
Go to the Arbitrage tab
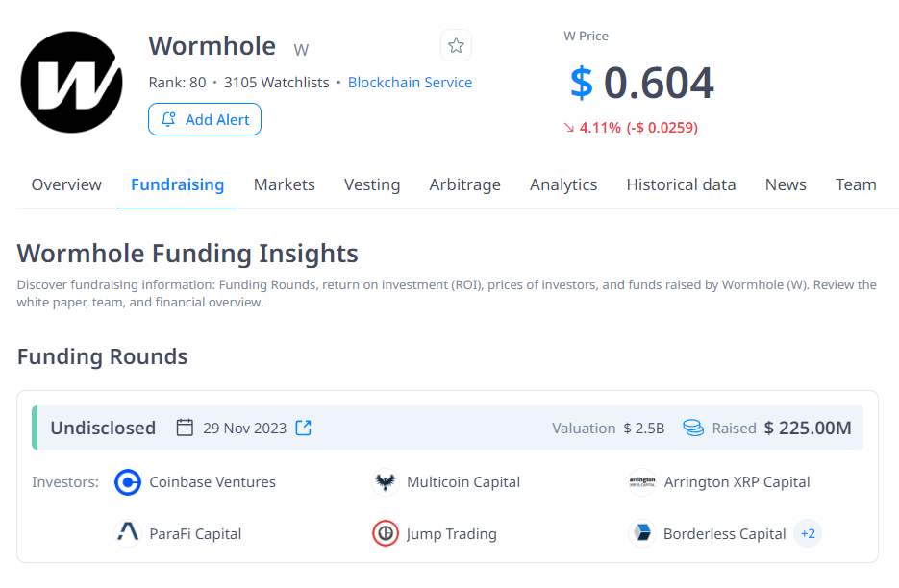464,184
